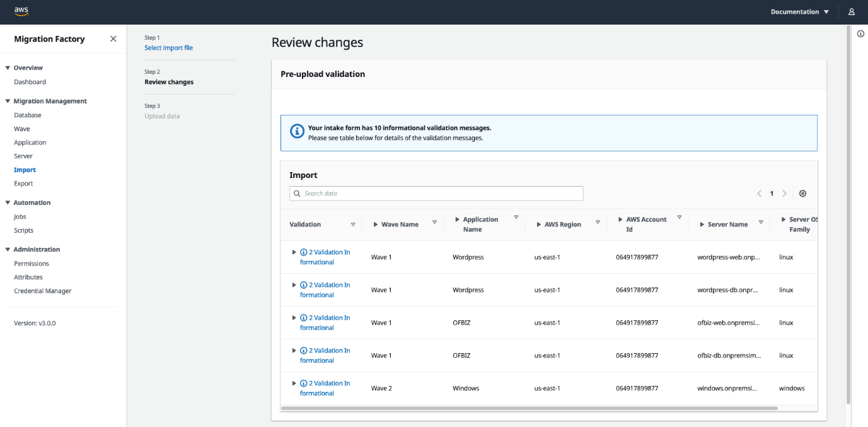The height and width of the screenshot is (427, 868).
Task: Go to the Dashboard page
Action: 28,81
